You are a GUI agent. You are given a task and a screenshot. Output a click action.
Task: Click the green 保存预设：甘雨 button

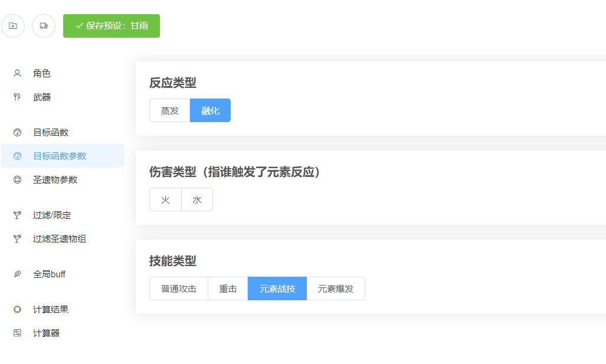(x=111, y=26)
